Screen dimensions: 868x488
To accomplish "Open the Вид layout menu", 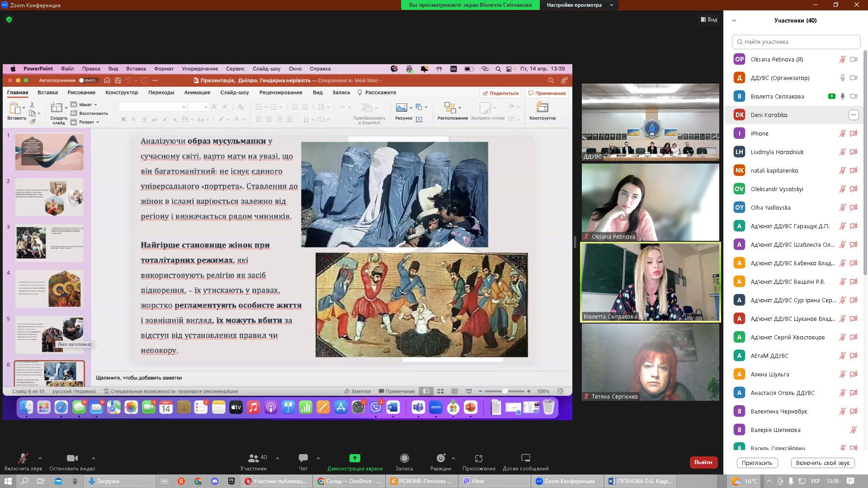I will [x=709, y=19].
